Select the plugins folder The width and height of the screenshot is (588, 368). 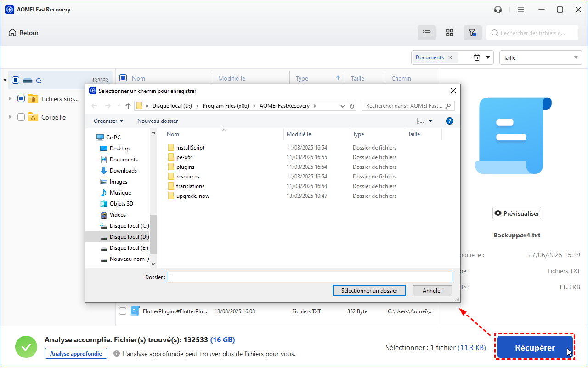pos(181,167)
